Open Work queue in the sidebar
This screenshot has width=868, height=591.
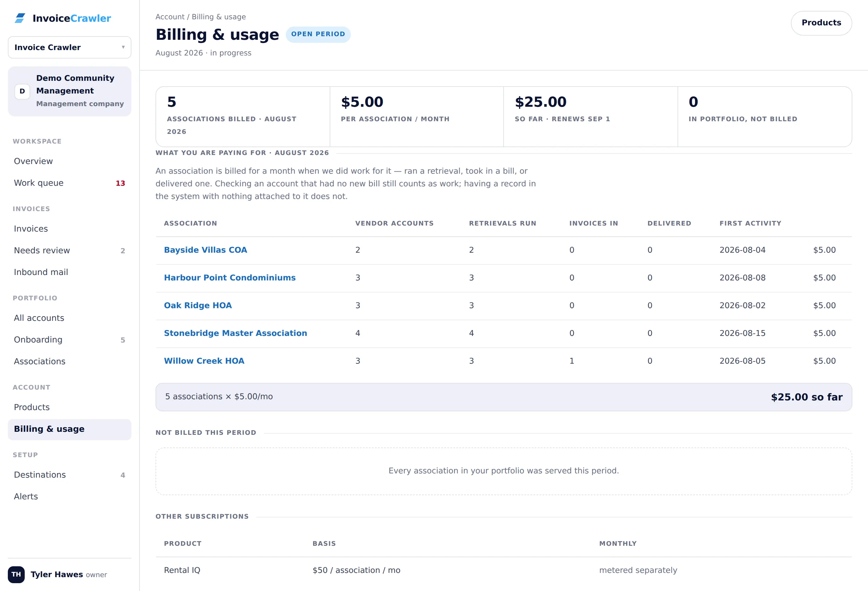[69, 183]
